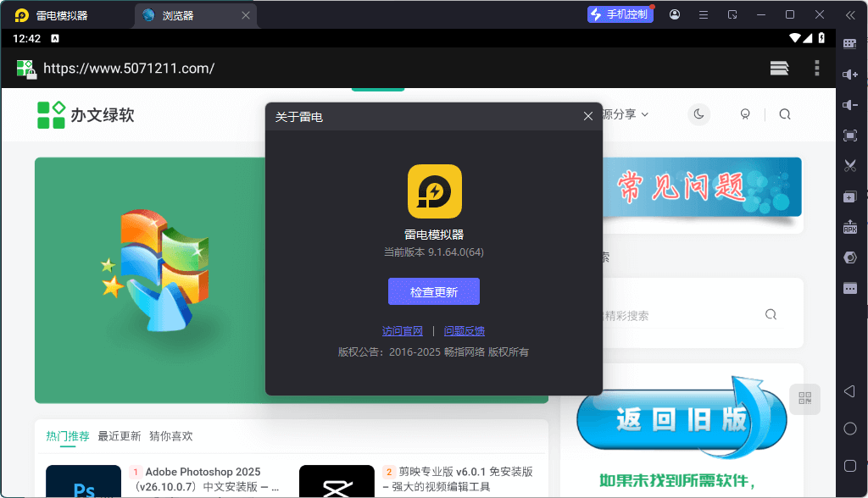The height and width of the screenshot is (498, 868).
Task: Click the 手机控制 button
Action: click(620, 14)
